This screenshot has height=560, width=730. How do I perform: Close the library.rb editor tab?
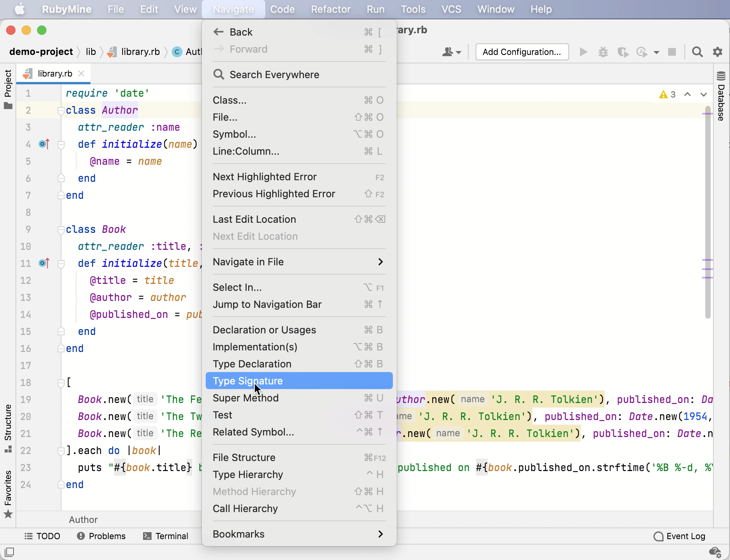[81, 73]
